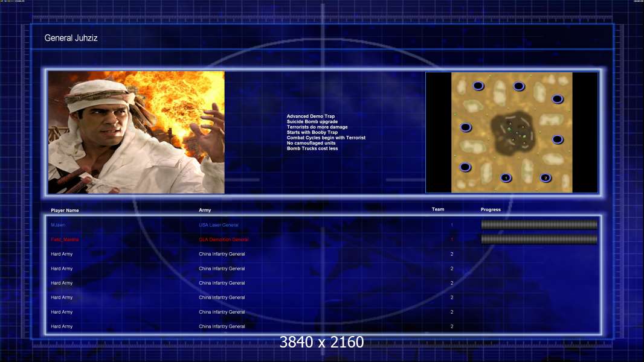Click the red player name 'Field_Marsha'
The image size is (644, 362).
click(x=65, y=240)
